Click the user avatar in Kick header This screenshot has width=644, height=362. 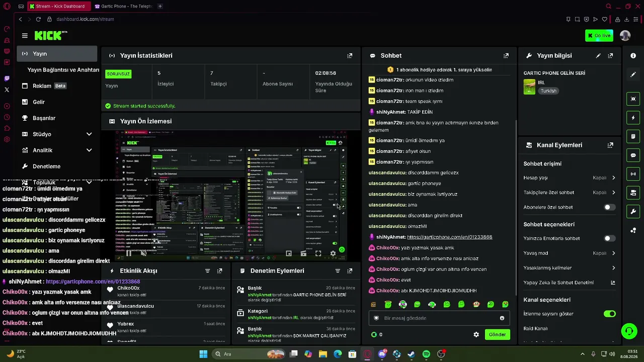(625, 36)
